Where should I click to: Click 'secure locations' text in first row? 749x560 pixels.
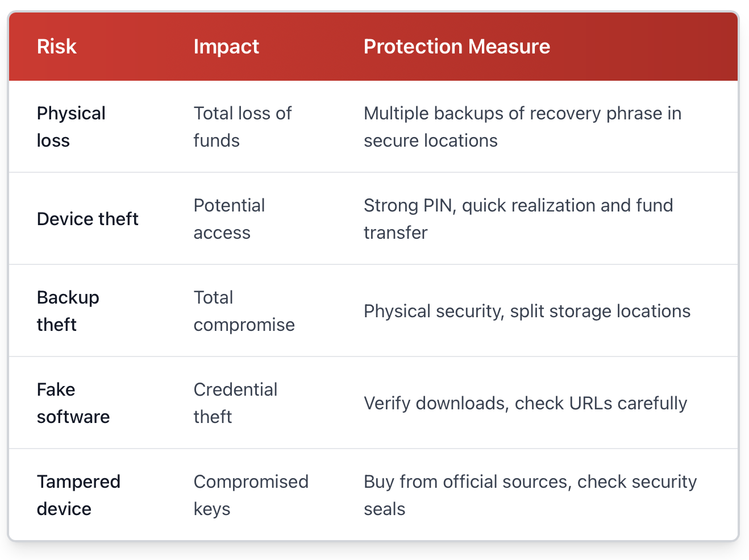coord(430,141)
